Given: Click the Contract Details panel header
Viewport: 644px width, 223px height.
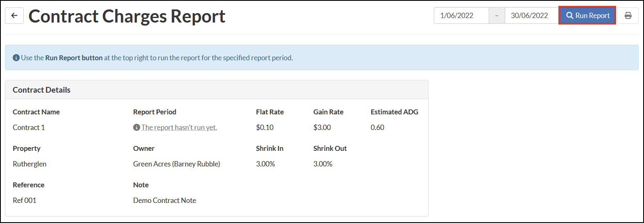Looking at the screenshot, I should click(x=217, y=90).
